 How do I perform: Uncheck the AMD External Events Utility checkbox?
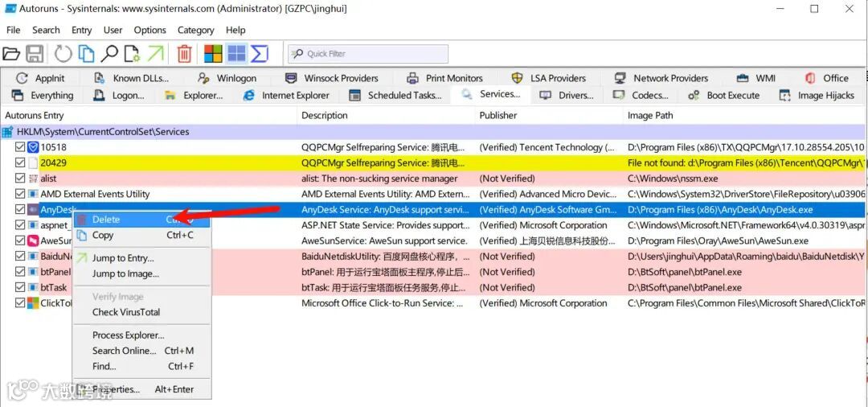[20, 194]
